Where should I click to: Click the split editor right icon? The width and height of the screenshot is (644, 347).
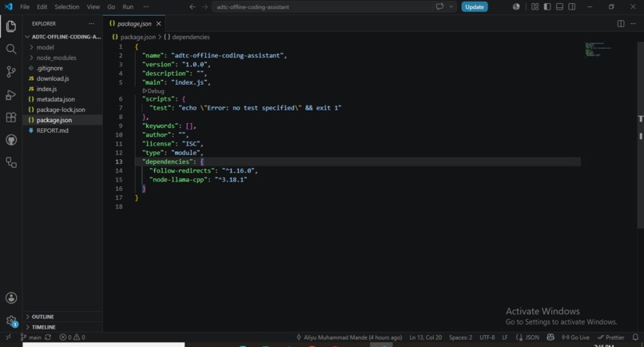coord(621,24)
